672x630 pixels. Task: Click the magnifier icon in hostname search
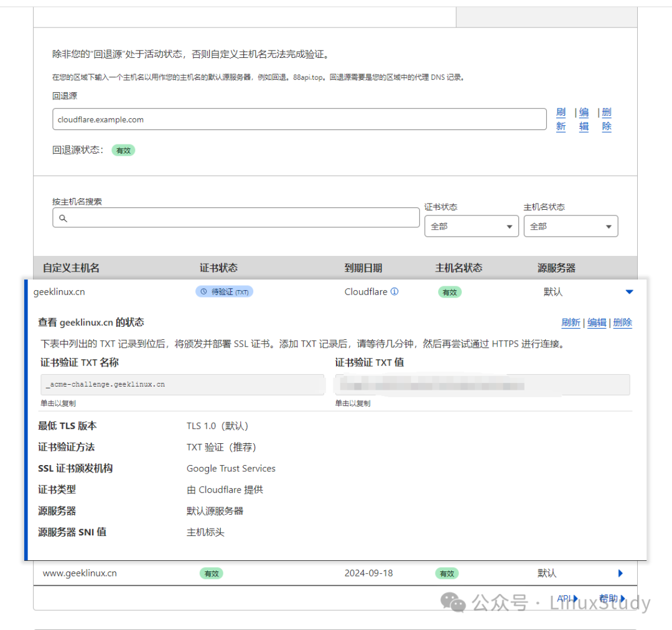coord(63,219)
